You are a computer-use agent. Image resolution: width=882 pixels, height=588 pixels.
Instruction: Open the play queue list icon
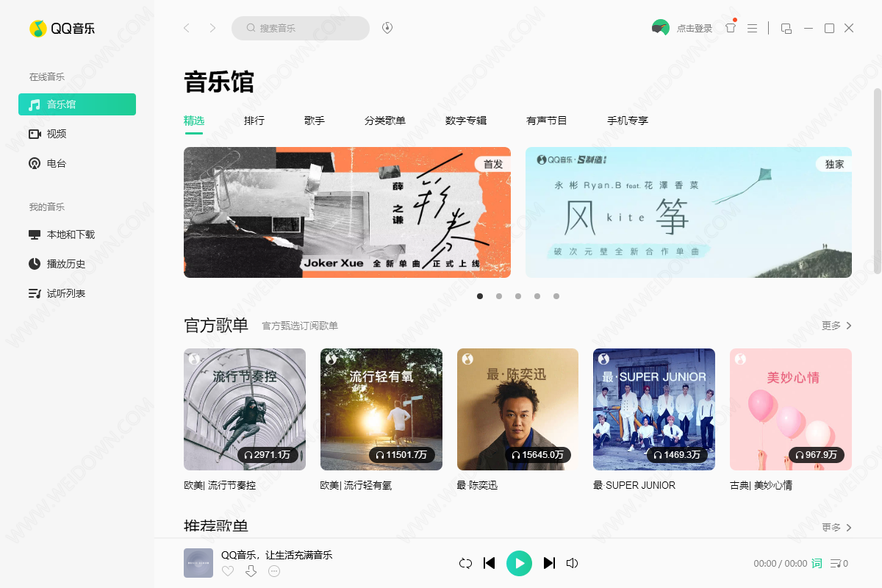[x=839, y=564]
